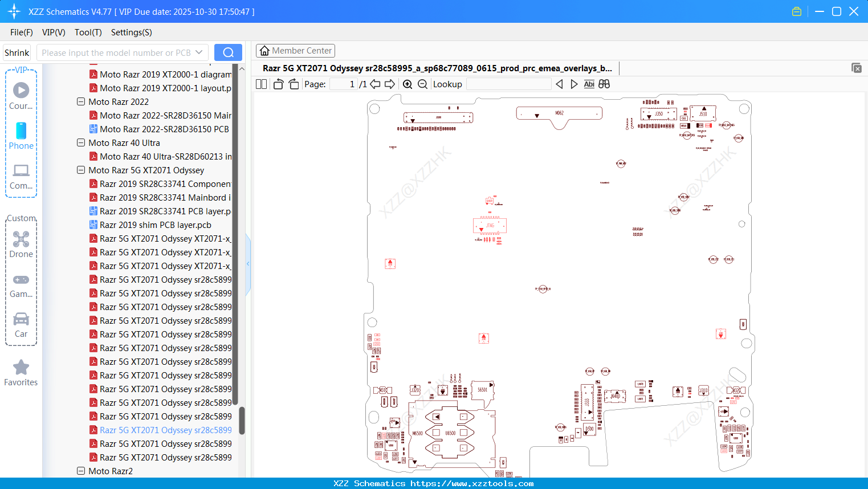Click the yellow toolbox icon in title bar
The height and width of the screenshot is (489, 868).
(797, 11)
